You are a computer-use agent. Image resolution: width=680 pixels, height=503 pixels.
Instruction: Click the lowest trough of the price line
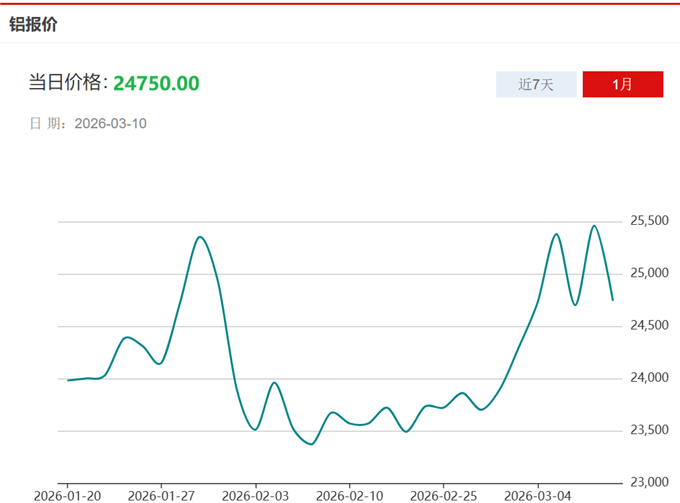311,444
